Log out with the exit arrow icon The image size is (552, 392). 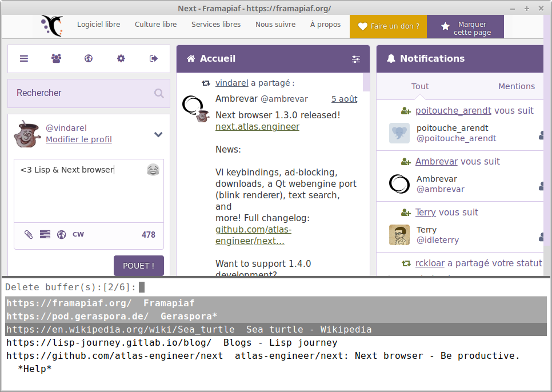(x=154, y=58)
